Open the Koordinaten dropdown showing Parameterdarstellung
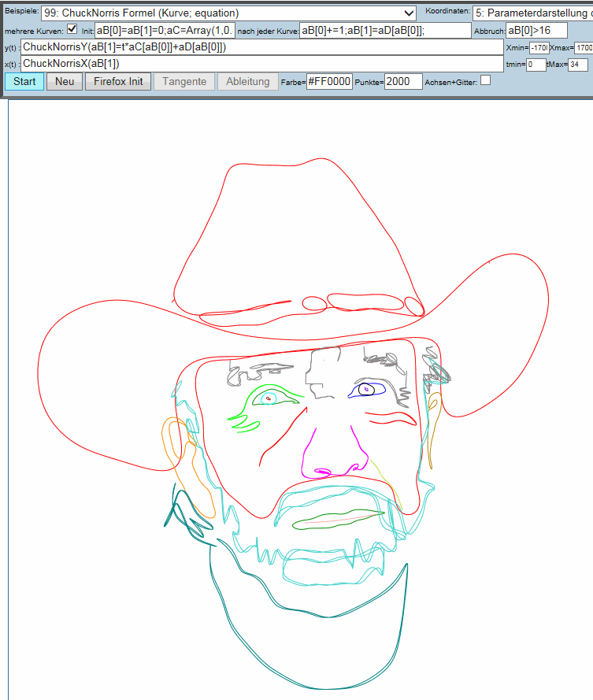Viewport: 593px width, 700px height. (532, 13)
